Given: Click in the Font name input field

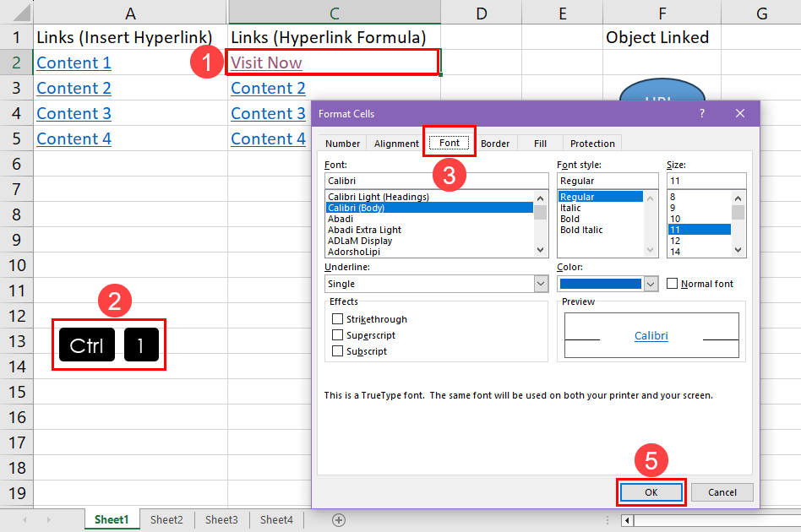Looking at the screenshot, I should [436, 181].
